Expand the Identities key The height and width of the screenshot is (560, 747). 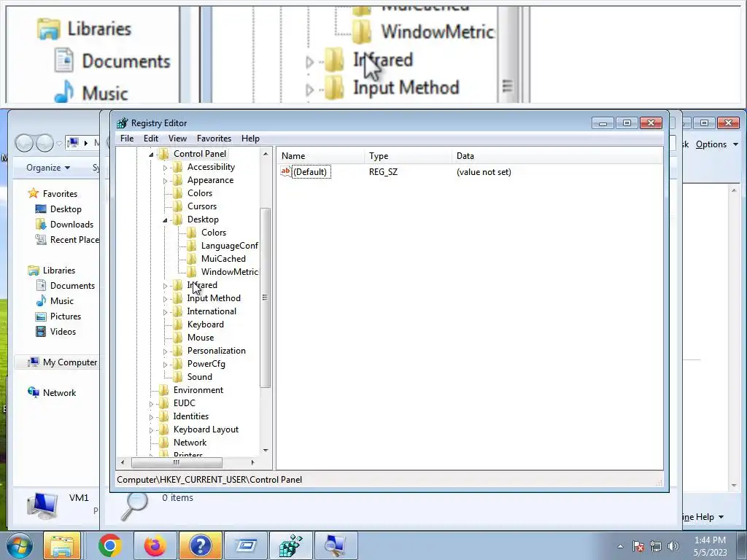pos(151,416)
